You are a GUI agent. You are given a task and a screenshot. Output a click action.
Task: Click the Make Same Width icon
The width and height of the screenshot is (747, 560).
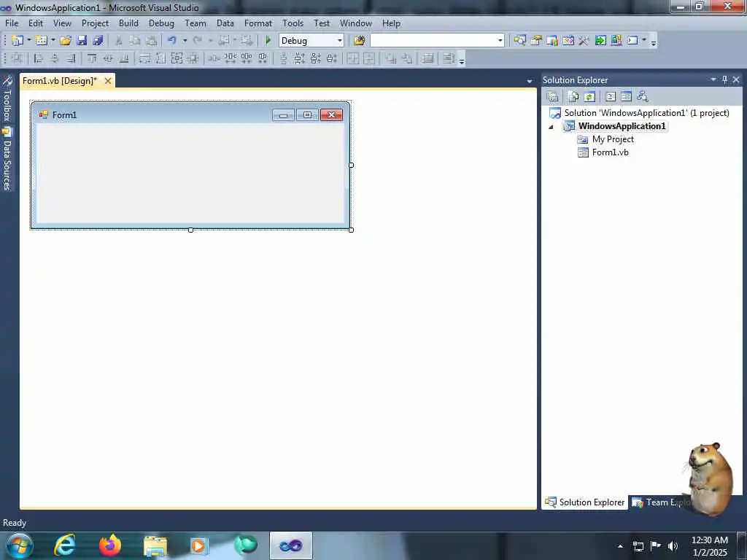(145, 58)
